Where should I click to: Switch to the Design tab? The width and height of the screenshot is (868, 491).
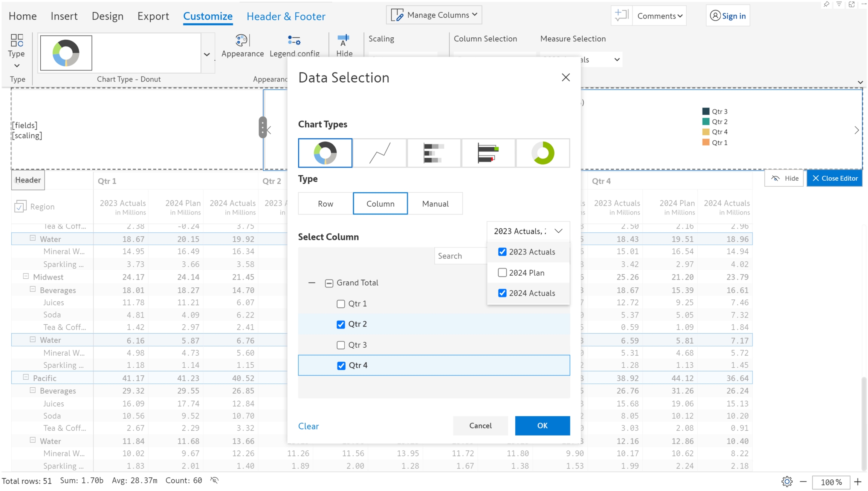click(x=107, y=16)
